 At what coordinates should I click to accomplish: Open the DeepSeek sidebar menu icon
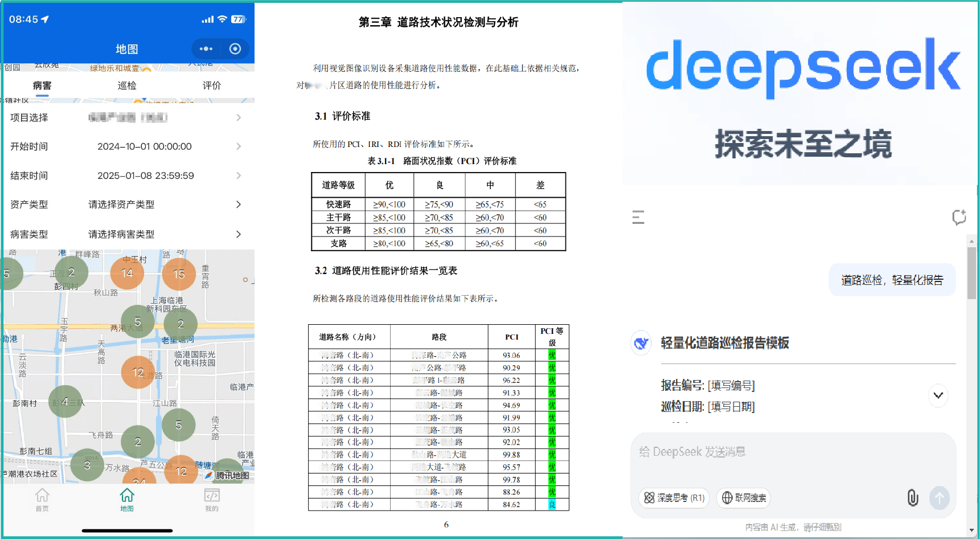click(638, 217)
